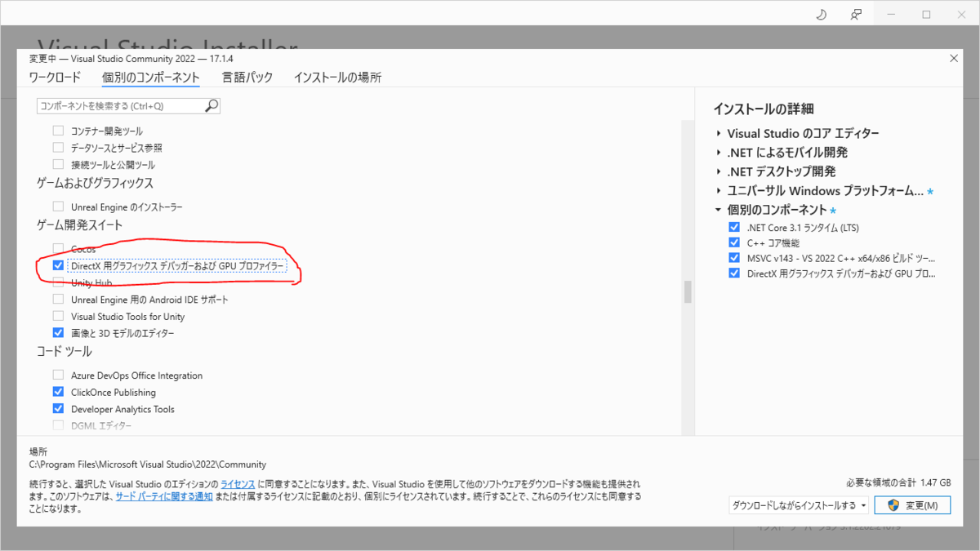Click the moon icon in the title bar
Viewport: 980px width, 551px height.
coord(820,14)
